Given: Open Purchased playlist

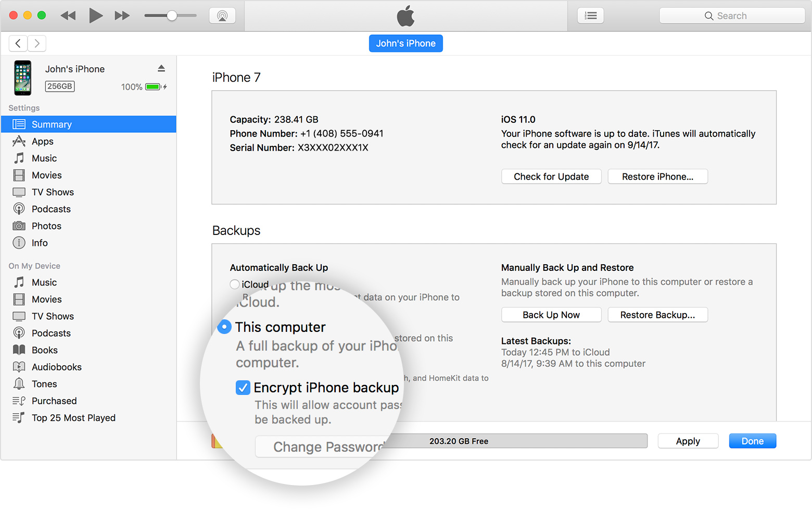Looking at the screenshot, I should click(x=88, y=401).
